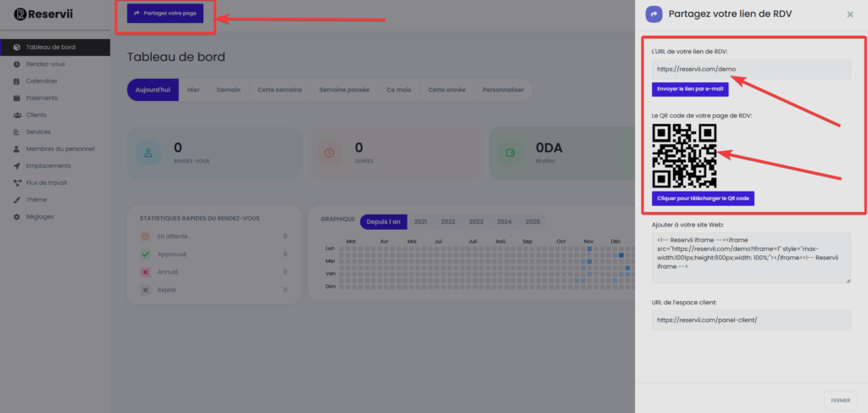The width and height of the screenshot is (868, 413).
Task: Click the Approuvé statistics row
Action: click(214, 254)
